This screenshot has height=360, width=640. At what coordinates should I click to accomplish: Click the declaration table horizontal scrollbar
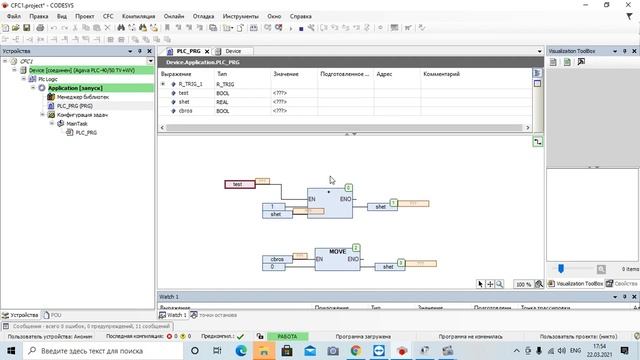(x=344, y=128)
